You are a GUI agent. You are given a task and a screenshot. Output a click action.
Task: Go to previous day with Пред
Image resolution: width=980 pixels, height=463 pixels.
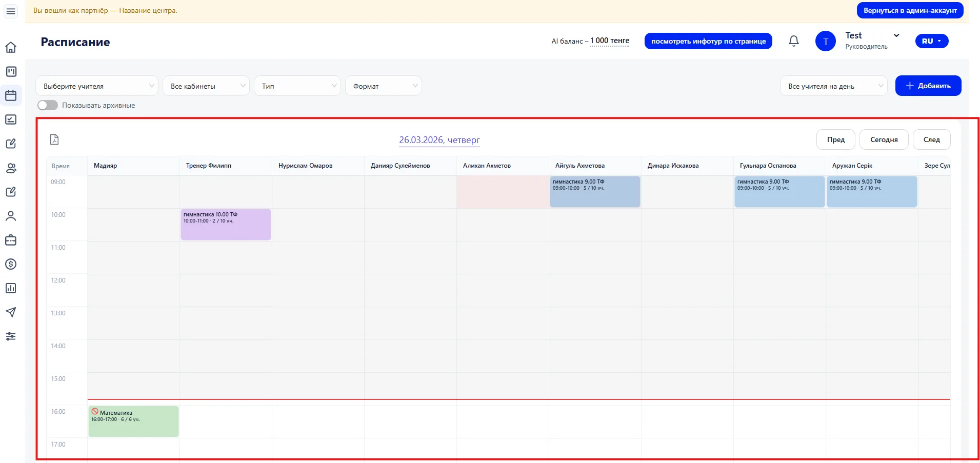click(x=836, y=139)
